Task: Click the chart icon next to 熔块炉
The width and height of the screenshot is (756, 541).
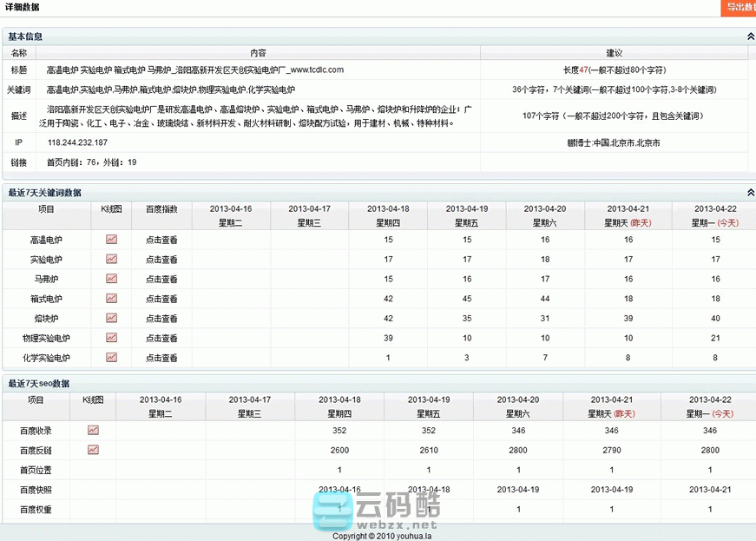Action: coord(111,319)
